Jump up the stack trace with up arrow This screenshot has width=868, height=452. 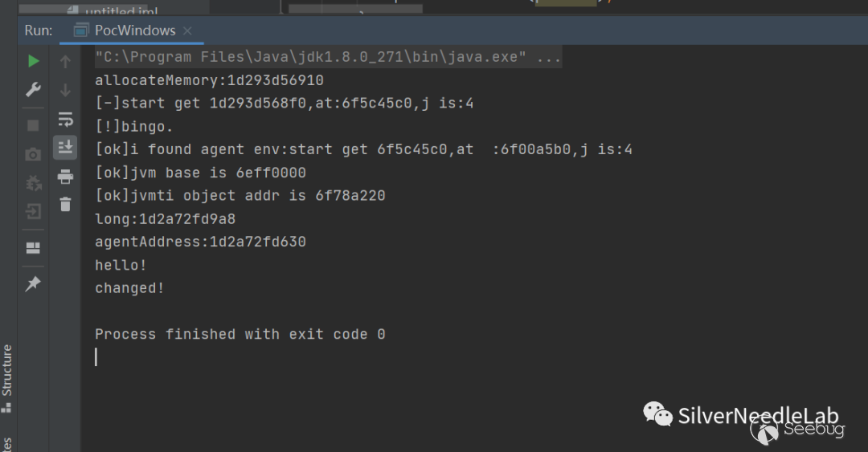click(65, 61)
